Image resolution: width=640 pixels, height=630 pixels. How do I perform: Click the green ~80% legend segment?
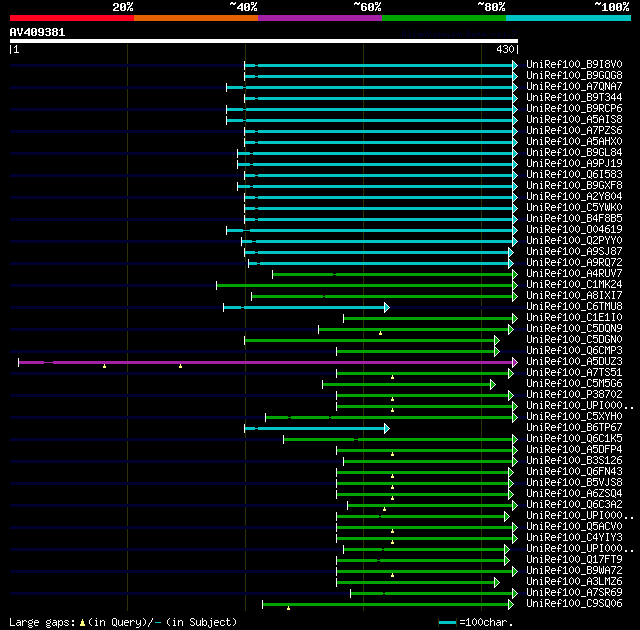pyautogui.click(x=444, y=18)
